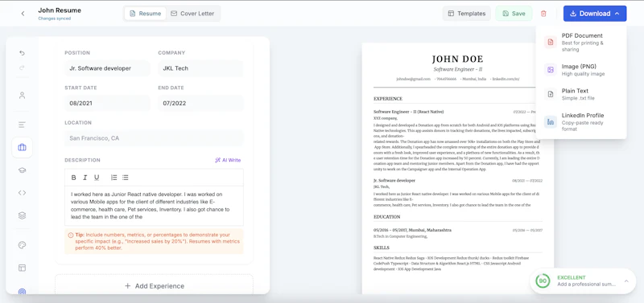Switch to the Cover Letter tab
This screenshot has height=303, width=644.
pos(192,14)
